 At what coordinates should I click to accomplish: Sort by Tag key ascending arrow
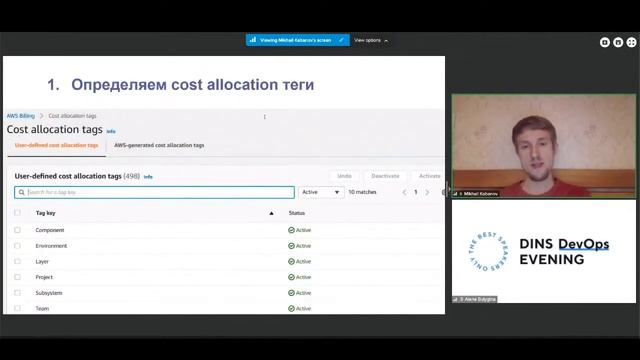pyautogui.click(x=271, y=213)
